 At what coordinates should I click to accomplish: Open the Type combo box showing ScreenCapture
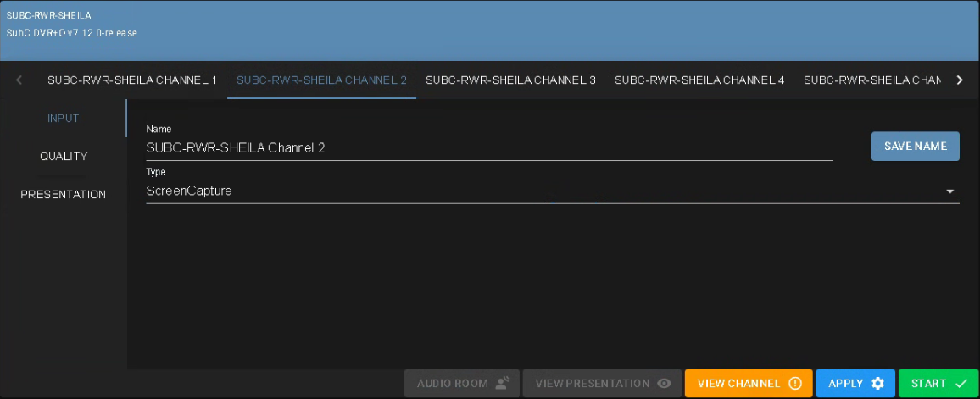point(543,191)
